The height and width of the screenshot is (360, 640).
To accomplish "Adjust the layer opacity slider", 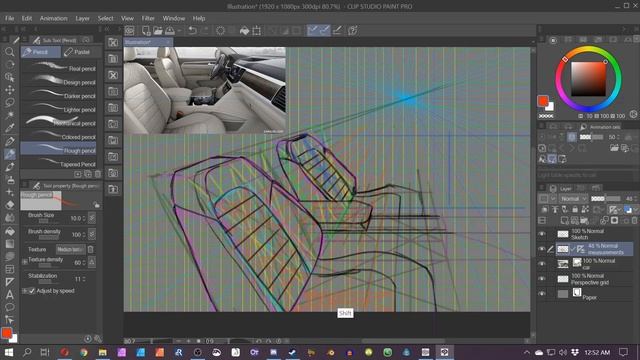I will (606, 199).
